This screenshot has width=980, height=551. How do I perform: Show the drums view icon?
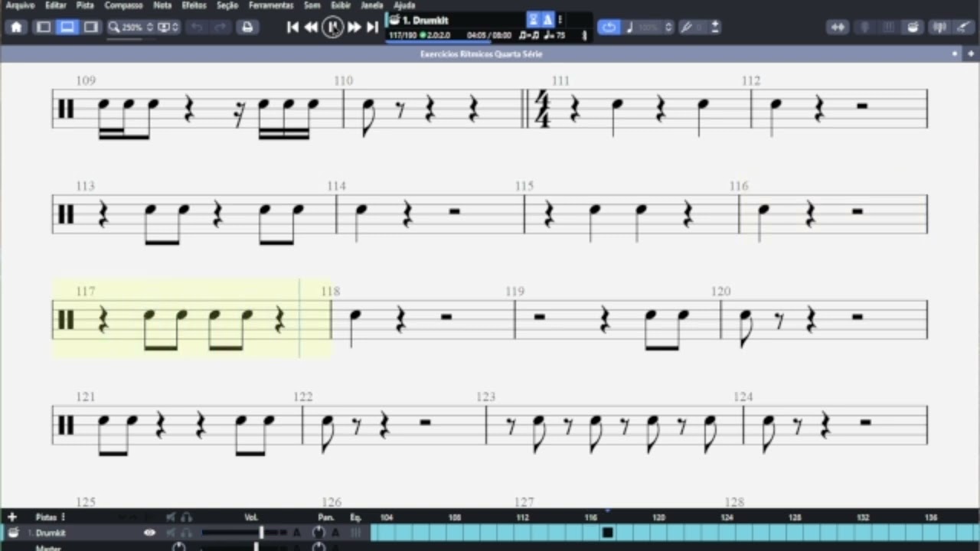pyautogui.click(x=913, y=28)
